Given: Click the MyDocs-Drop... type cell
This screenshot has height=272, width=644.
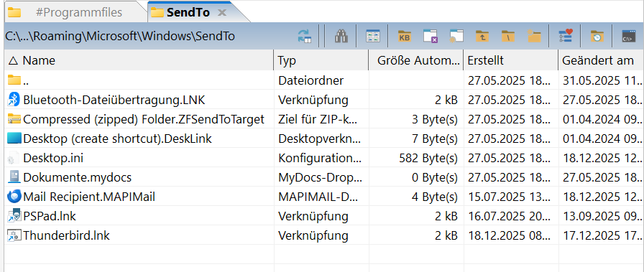Looking at the screenshot, I should point(321,177).
